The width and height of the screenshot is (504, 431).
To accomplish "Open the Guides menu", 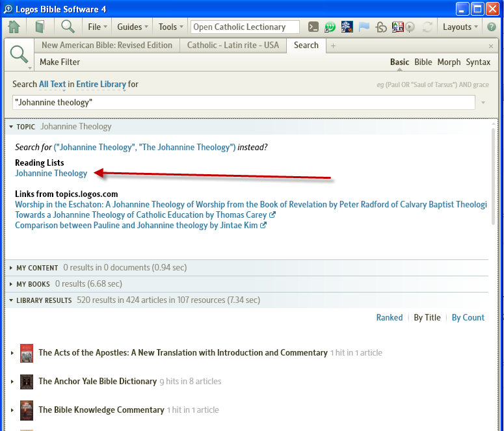I will (133, 27).
